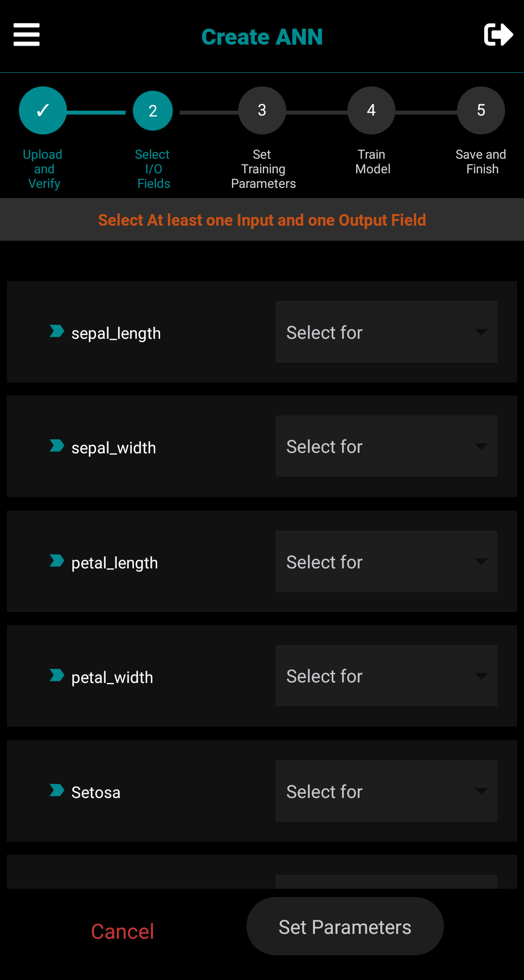Image resolution: width=524 pixels, height=980 pixels.
Task: Tap the arrow icon beside Setosa
Action: tap(57, 791)
